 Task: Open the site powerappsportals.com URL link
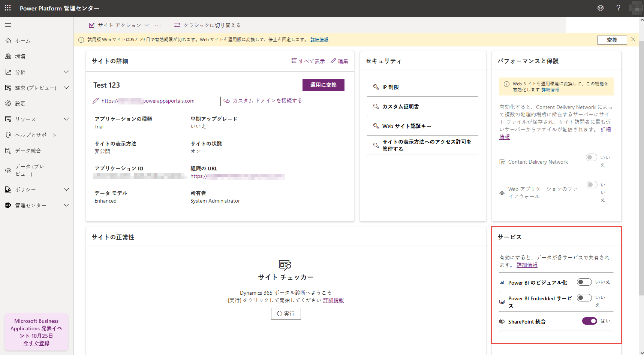148,101
